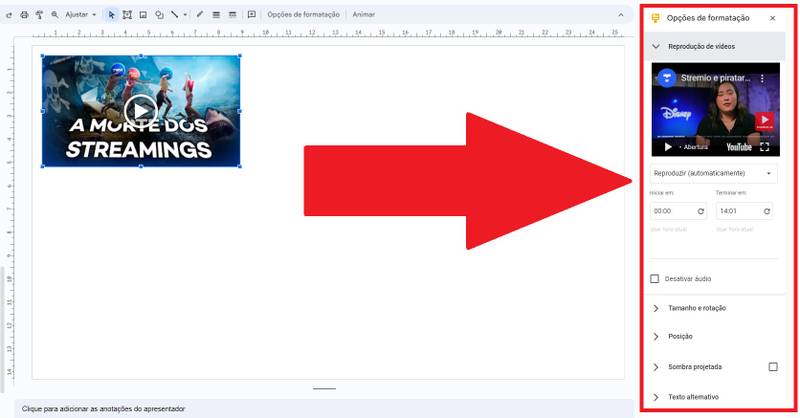Image resolution: width=800 pixels, height=418 pixels.
Task: Select the paint format roller tool
Action: pyautogui.click(x=39, y=15)
